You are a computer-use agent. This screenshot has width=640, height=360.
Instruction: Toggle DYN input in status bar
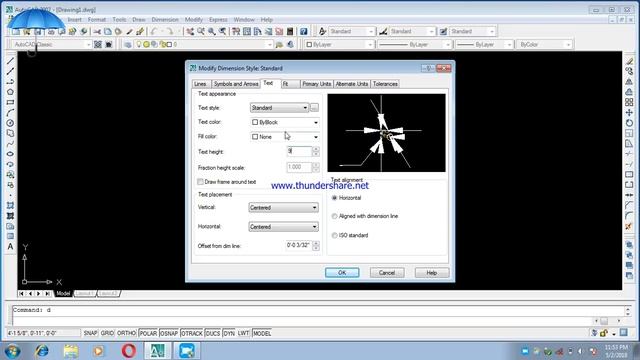(229, 333)
